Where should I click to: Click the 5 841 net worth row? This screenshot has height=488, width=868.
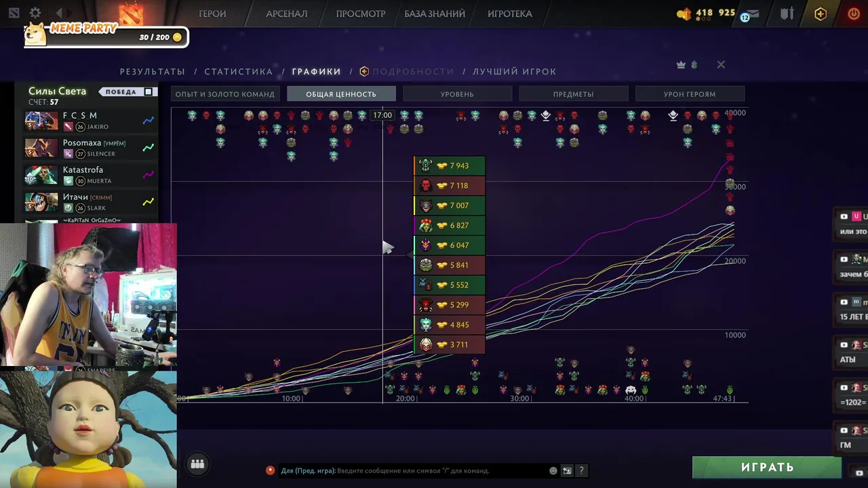point(450,265)
